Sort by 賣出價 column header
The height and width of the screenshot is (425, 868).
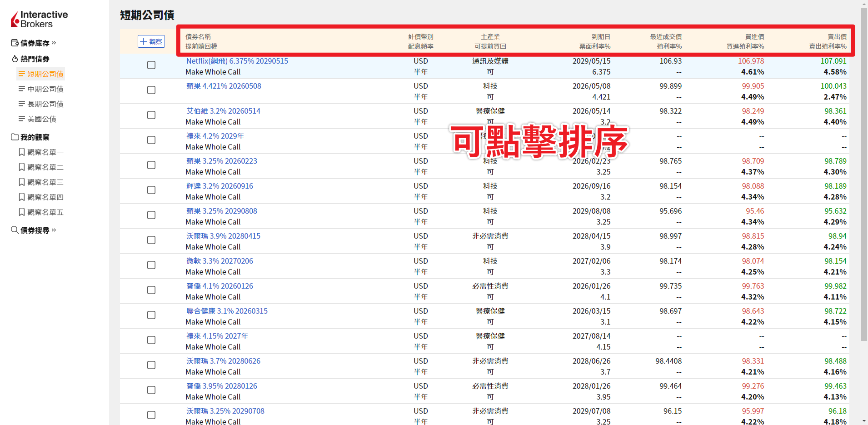[x=837, y=37]
